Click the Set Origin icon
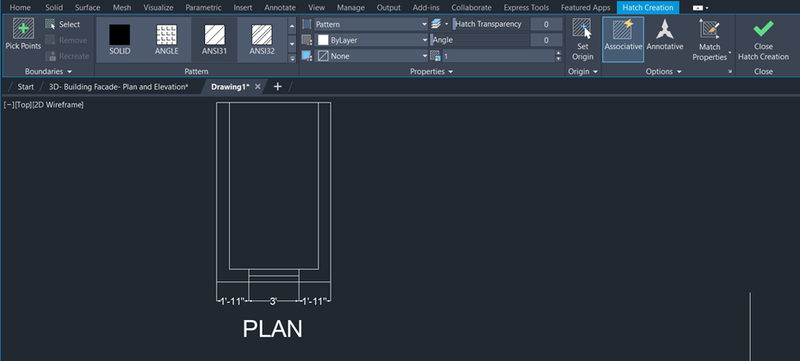800x361 pixels. point(582,28)
